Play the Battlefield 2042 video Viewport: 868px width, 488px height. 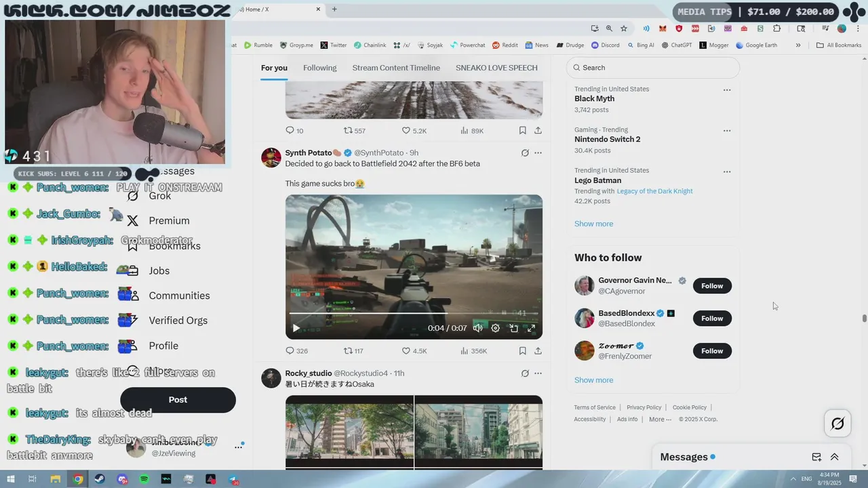tap(296, 328)
